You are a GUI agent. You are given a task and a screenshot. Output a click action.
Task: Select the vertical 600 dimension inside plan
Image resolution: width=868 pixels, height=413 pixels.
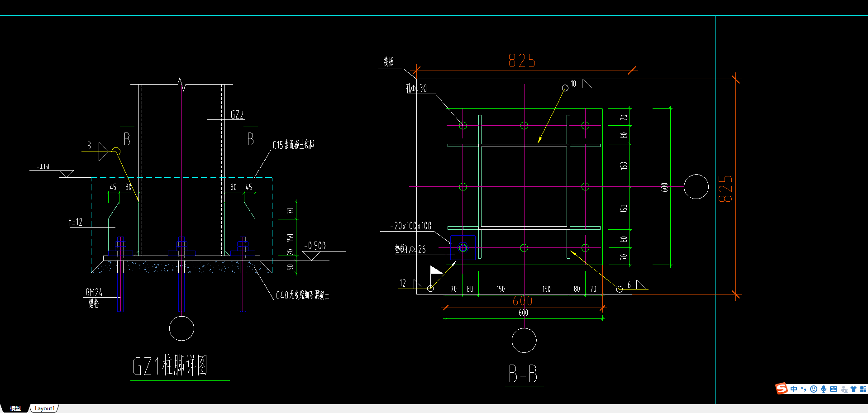pos(664,187)
